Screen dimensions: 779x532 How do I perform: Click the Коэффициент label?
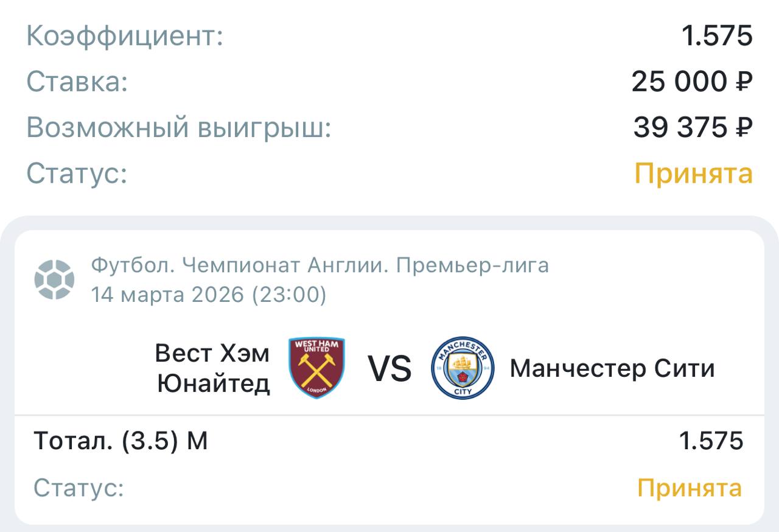[125, 37]
